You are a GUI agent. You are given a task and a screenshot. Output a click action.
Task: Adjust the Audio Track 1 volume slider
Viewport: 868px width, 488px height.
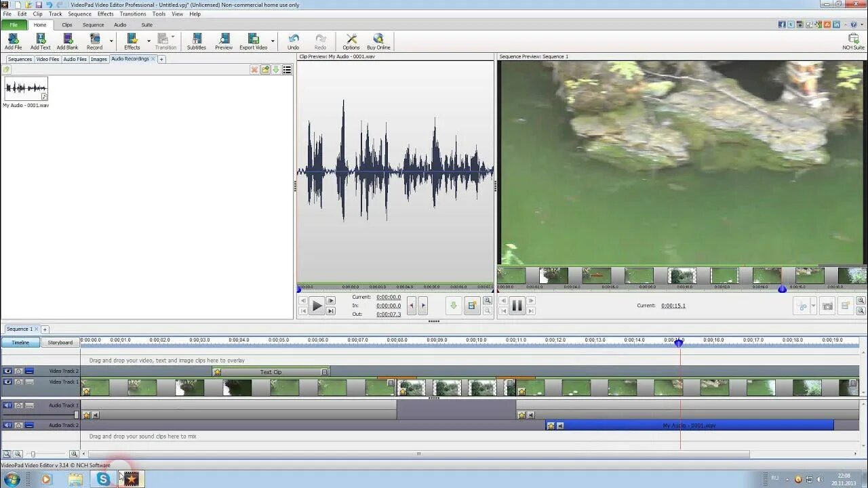pyautogui.click(x=77, y=415)
